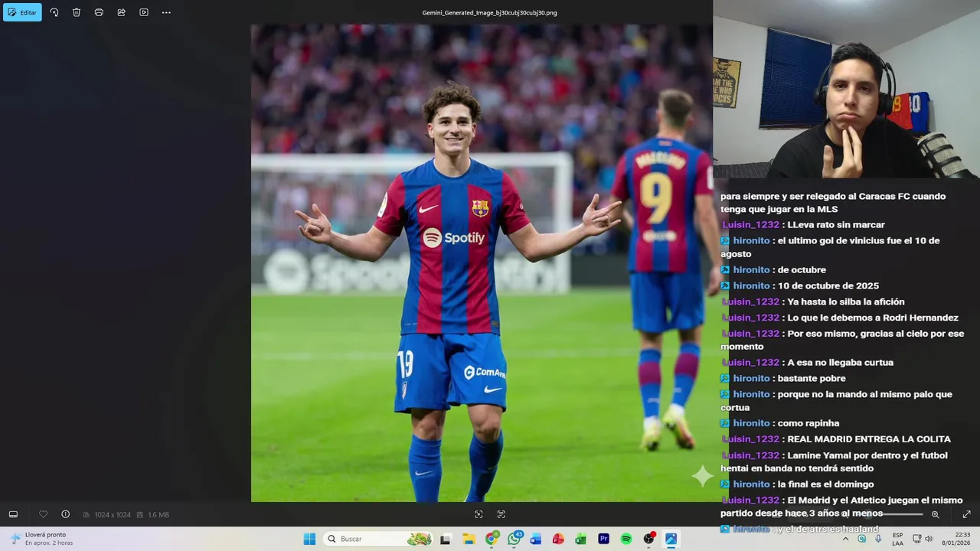Screen dimensions: 980x551
Task: Open the Lloverá pronto weather widget
Action: (42, 539)
